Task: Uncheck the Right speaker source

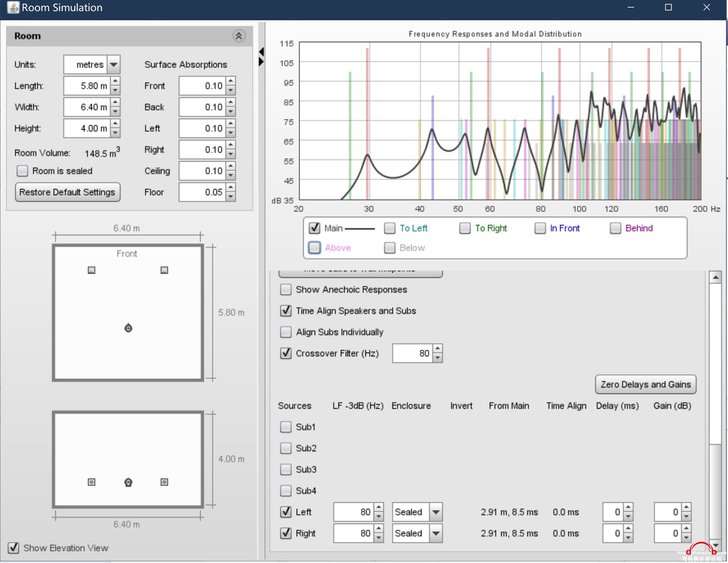Action: click(286, 534)
